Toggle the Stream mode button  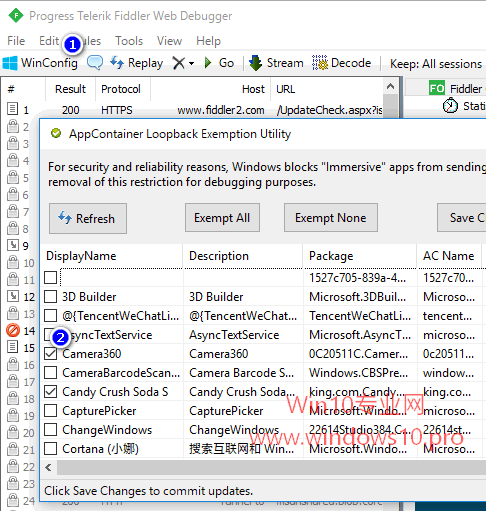[x=276, y=63]
